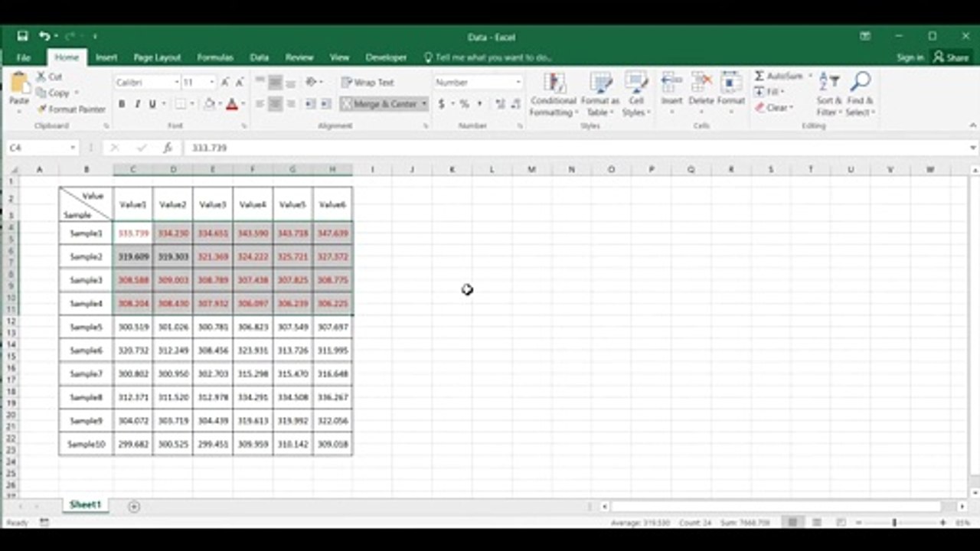Switch to Normal view in status bar
This screenshot has height=551, width=980.
point(793,522)
